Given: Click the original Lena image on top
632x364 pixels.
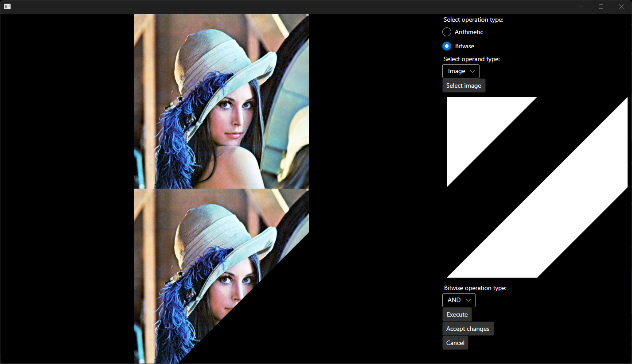Looking at the screenshot, I should [x=221, y=101].
